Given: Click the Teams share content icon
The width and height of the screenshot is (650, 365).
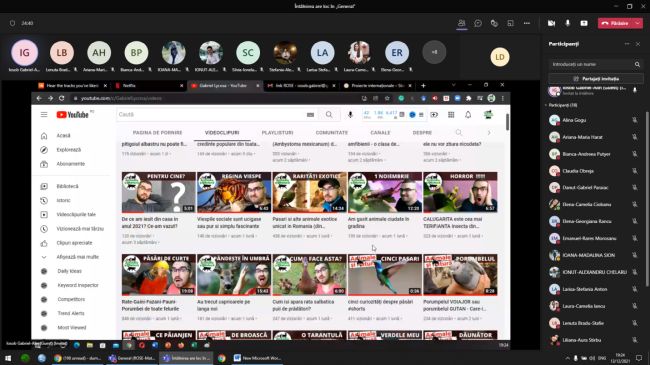Looking at the screenshot, I should tap(584, 23).
